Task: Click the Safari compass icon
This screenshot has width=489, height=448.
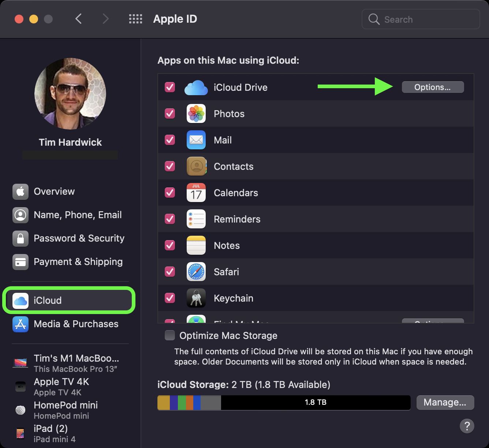Action: coord(196,272)
